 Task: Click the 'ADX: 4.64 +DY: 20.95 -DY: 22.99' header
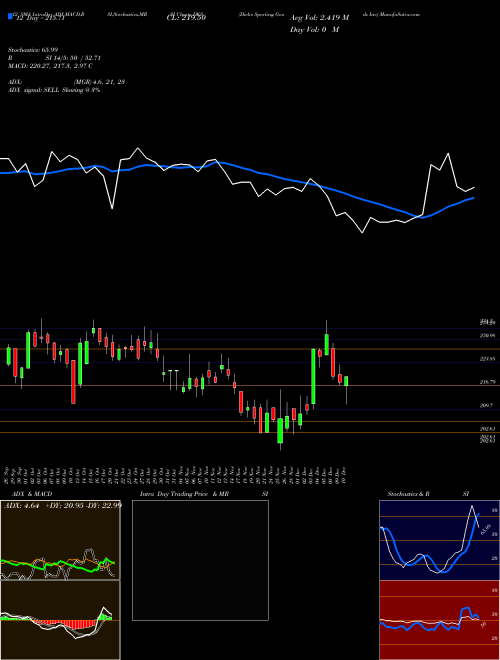pos(63,506)
